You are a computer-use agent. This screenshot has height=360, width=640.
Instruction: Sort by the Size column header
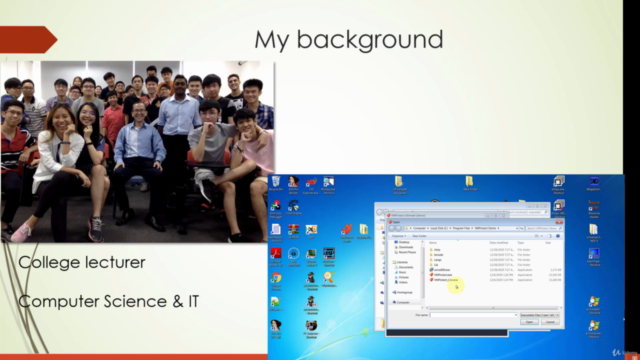coord(548,242)
